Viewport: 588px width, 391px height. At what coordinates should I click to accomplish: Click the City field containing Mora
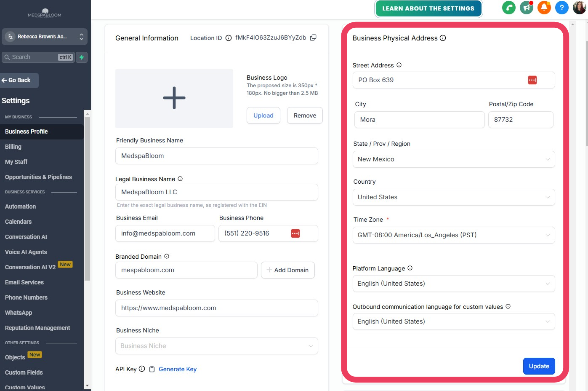(x=420, y=120)
